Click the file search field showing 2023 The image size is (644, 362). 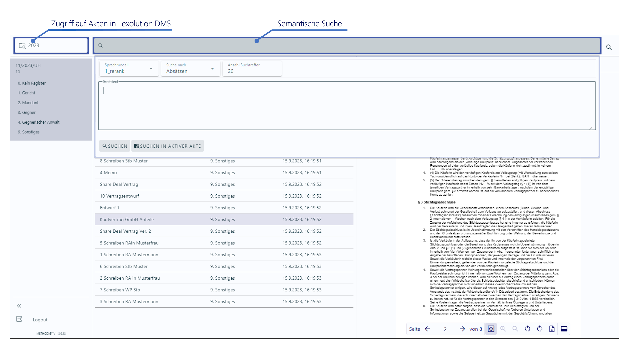51,45
